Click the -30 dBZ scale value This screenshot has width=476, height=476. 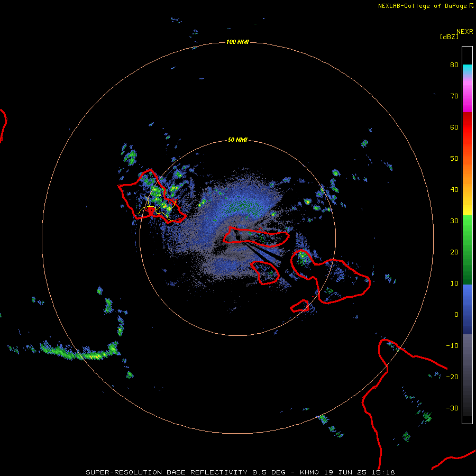point(452,408)
